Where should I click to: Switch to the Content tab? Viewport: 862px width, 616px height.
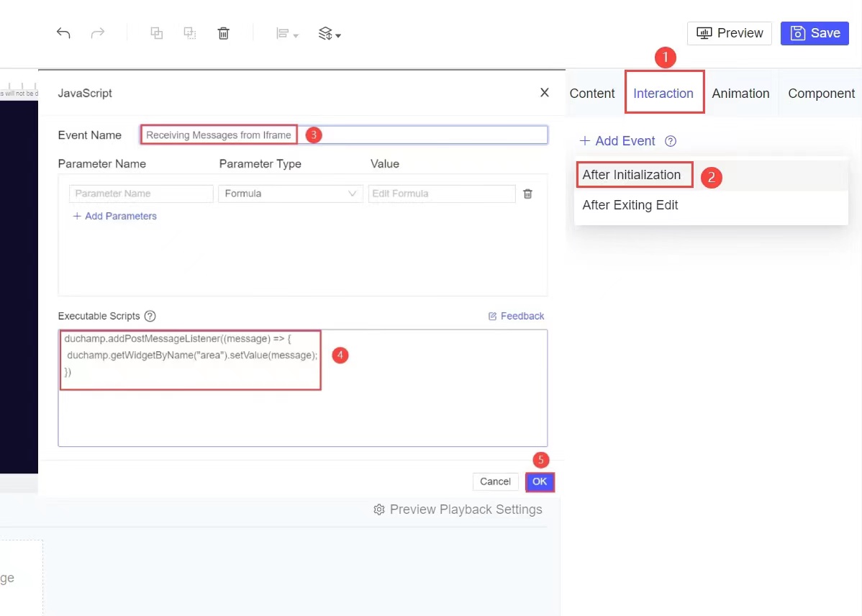pyautogui.click(x=591, y=93)
